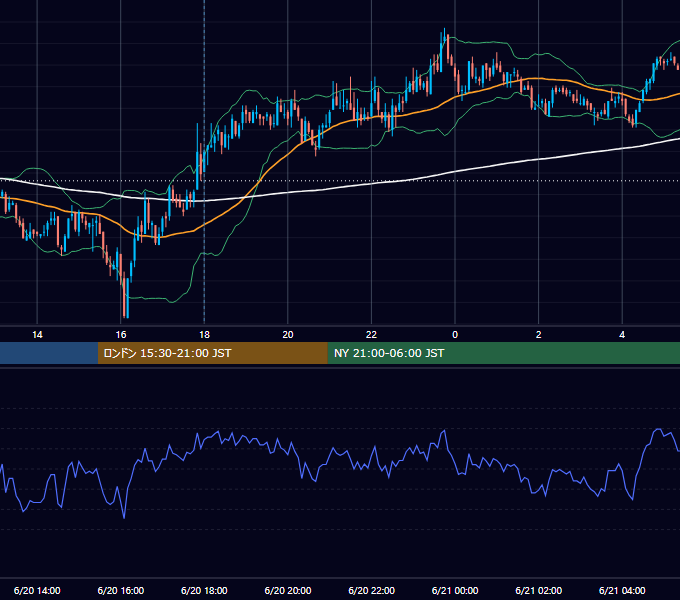Click the London 15:30-21:00 JST session band
Viewport: 680px width, 600px height.
212,353
